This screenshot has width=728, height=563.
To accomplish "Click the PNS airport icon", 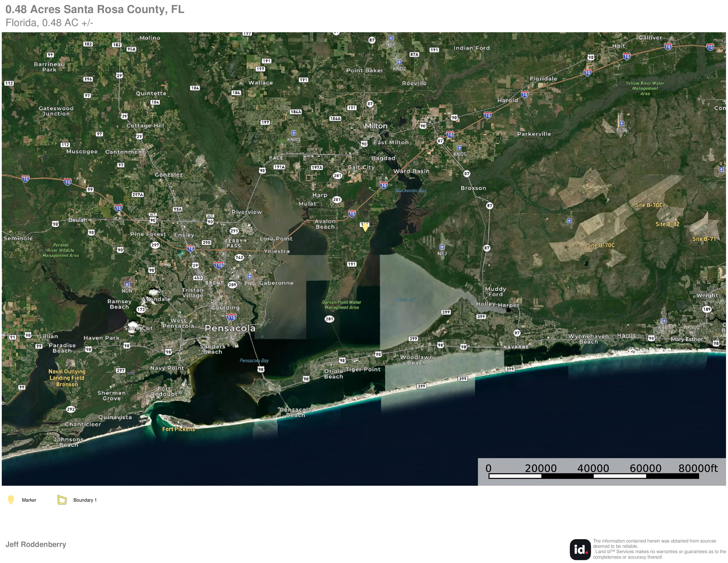I will (x=249, y=277).
